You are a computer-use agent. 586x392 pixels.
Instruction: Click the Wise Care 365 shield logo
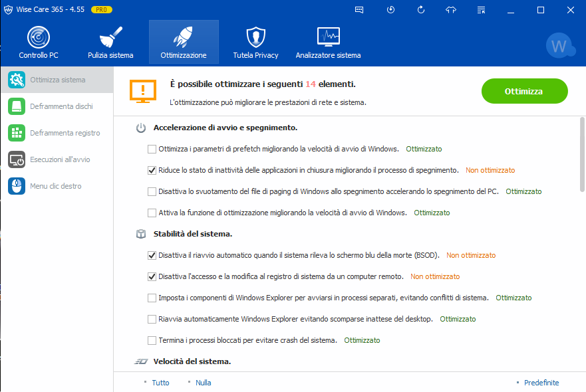coord(8,10)
